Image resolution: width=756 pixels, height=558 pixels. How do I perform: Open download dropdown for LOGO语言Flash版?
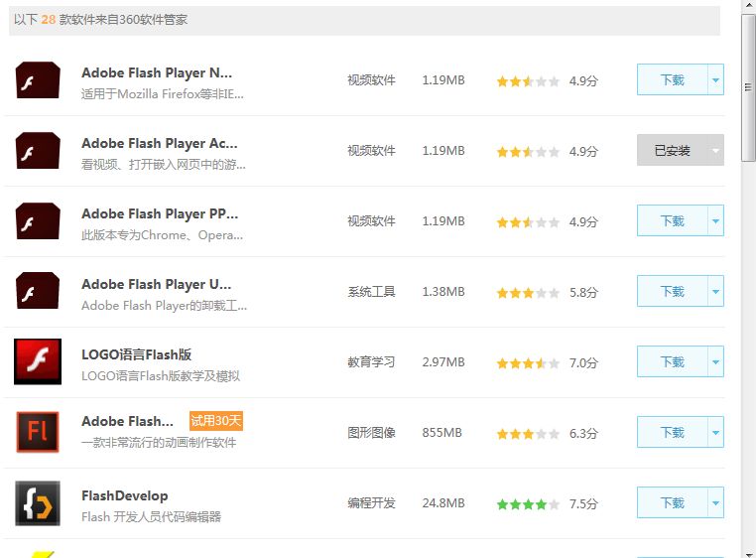pos(715,362)
